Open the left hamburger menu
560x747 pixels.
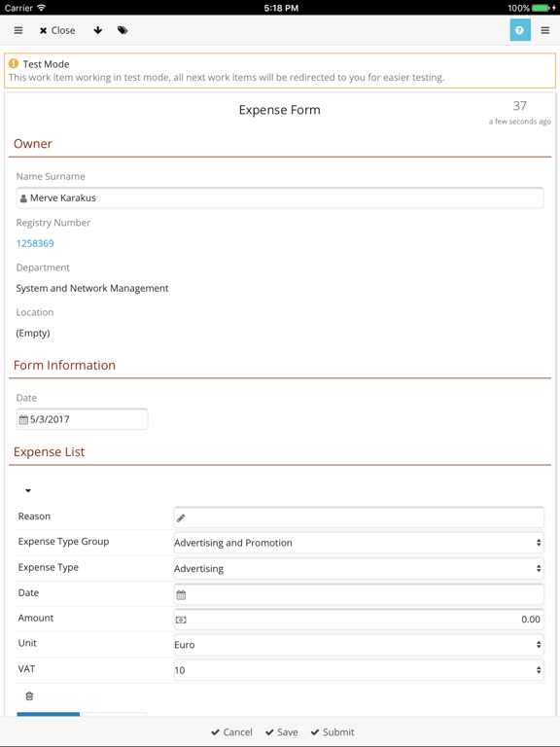18,30
